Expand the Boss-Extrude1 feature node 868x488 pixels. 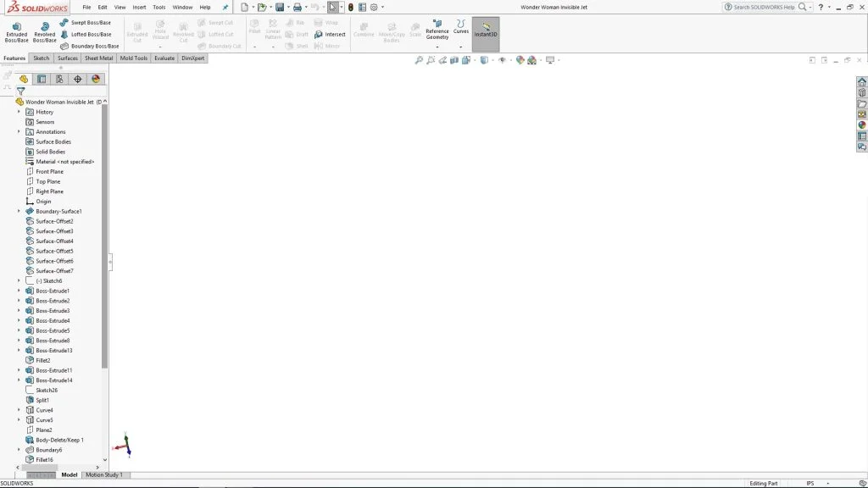(x=19, y=291)
